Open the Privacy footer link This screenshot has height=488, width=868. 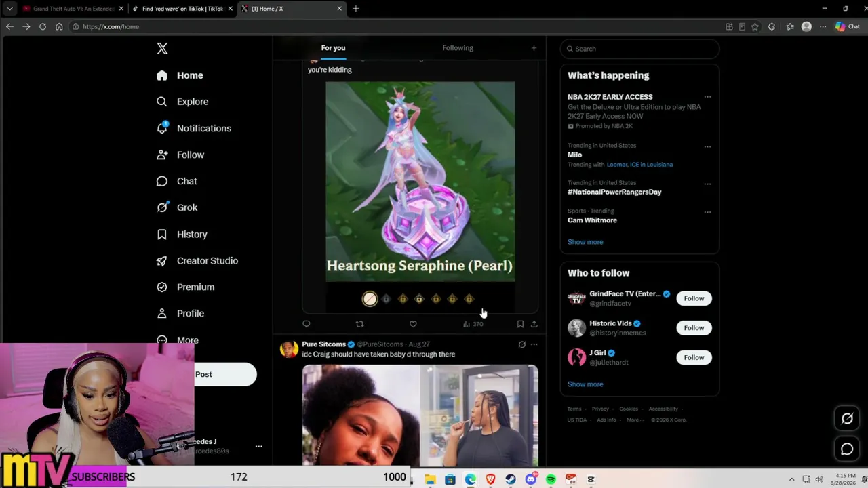600,409
